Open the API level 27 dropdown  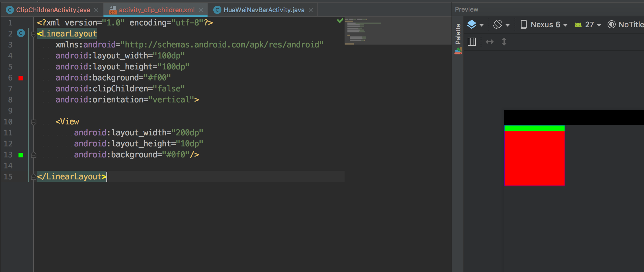[588, 25]
